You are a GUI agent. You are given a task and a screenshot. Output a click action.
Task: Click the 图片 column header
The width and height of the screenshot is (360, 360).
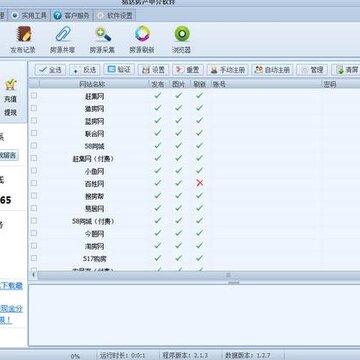180,84
